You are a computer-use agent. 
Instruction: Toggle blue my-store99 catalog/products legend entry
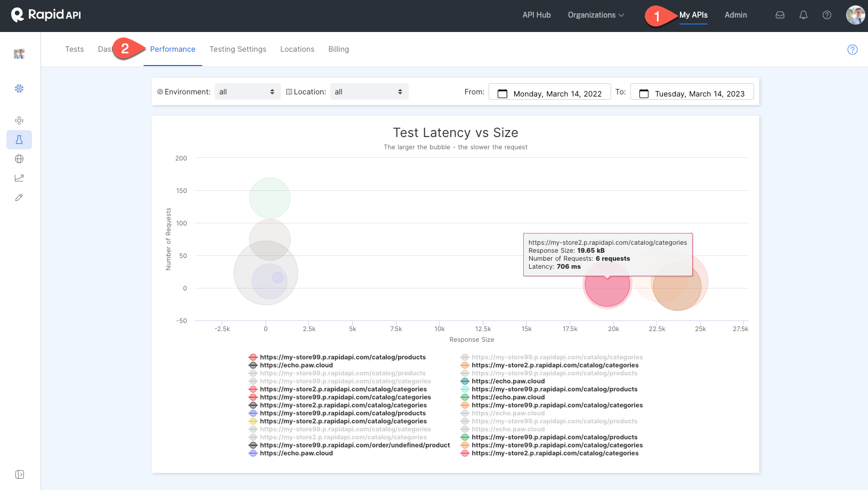337,413
